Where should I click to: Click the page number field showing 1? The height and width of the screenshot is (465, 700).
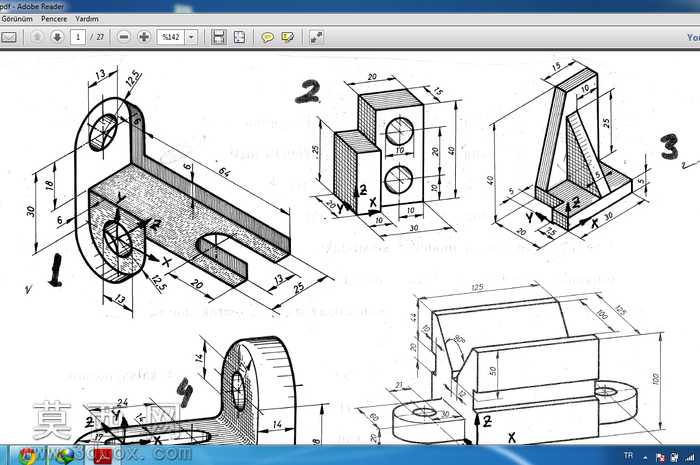(x=78, y=37)
